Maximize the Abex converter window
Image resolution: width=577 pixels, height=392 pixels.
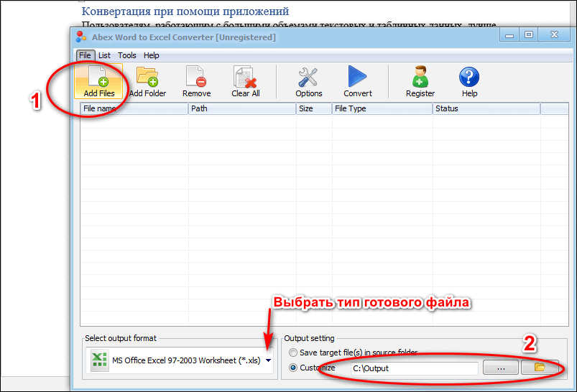click(529, 35)
